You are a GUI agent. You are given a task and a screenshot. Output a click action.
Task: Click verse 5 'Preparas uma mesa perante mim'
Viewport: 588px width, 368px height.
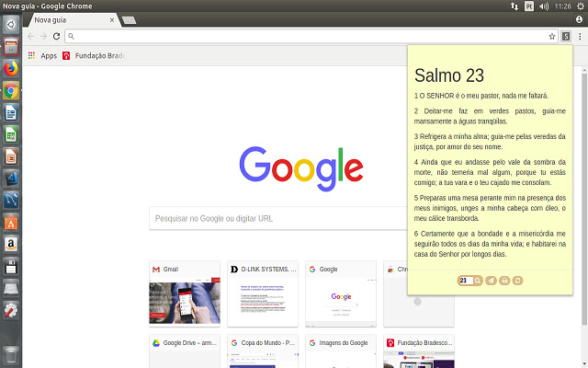pyautogui.click(x=490, y=208)
